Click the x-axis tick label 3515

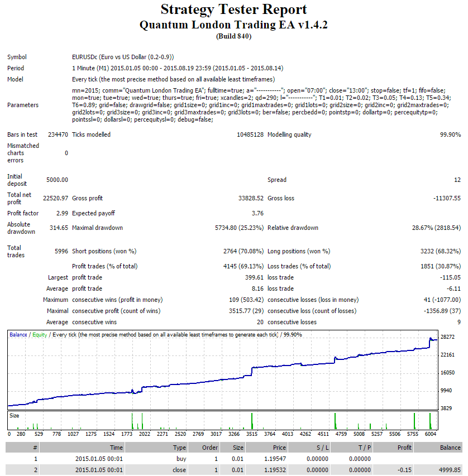[x=252, y=434]
